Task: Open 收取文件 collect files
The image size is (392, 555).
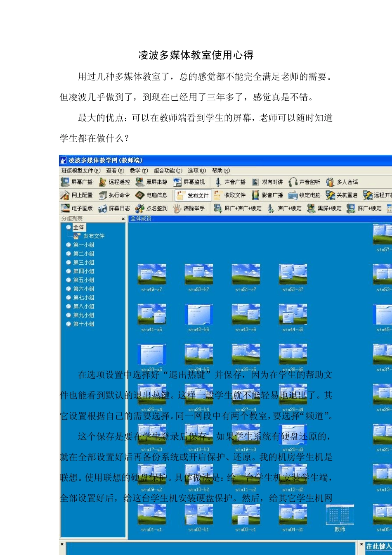Action: [230, 195]
